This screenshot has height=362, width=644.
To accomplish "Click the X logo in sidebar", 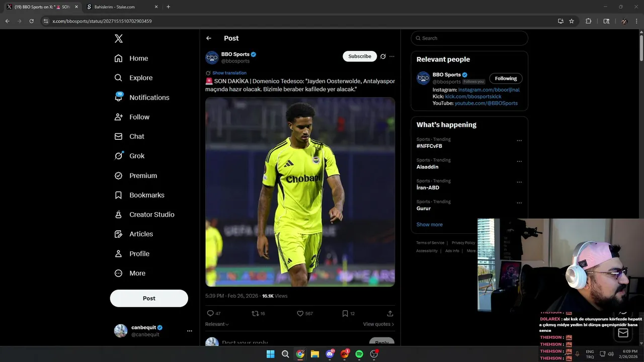I will 118,39.
